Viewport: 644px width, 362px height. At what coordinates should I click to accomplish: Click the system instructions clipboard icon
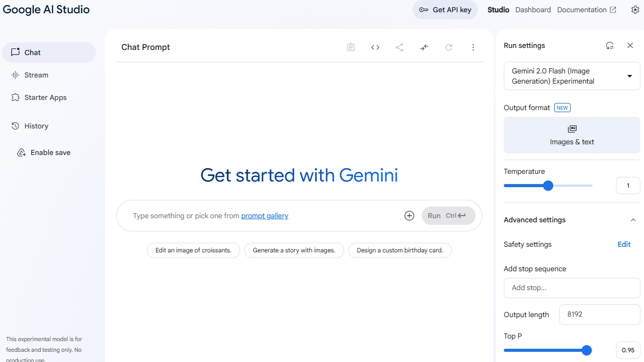click(351, 47)
